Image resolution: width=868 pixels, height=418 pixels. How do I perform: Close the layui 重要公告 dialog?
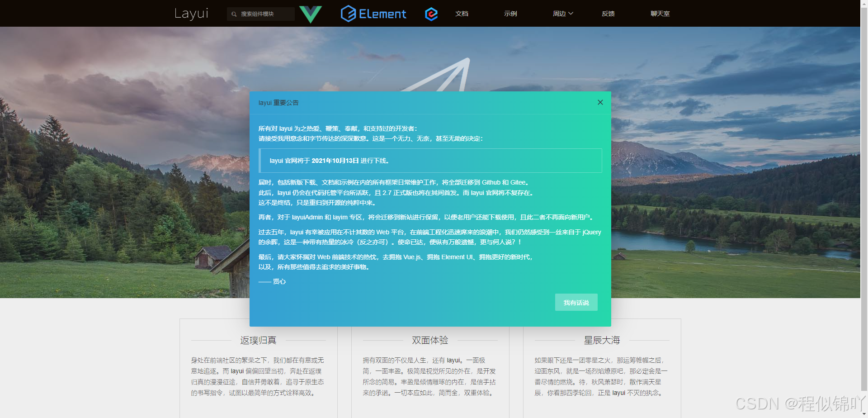(x=600, y=102)
